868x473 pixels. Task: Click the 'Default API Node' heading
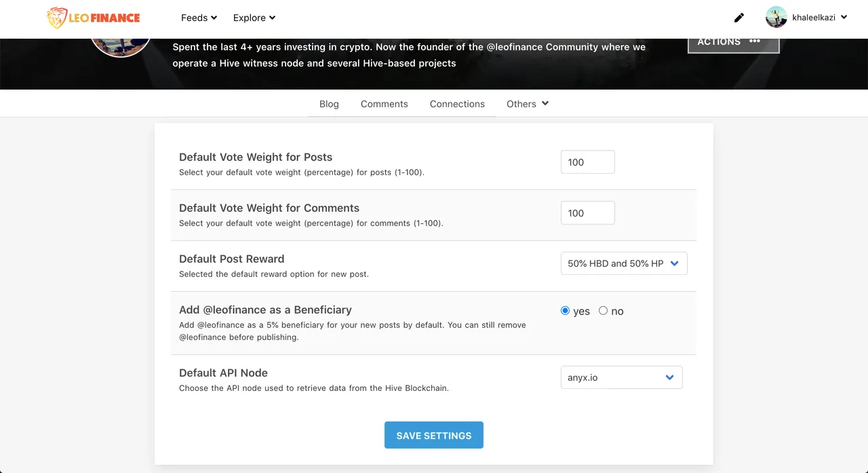[x=223, y=373]
